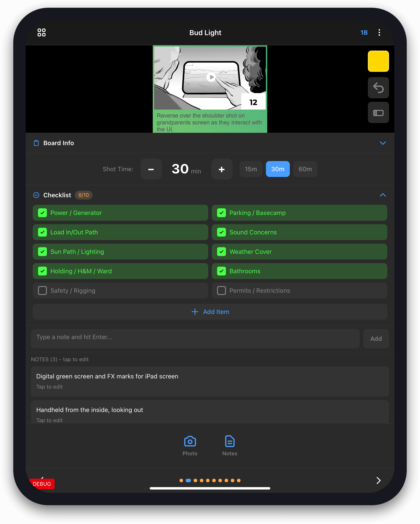Viewport: 420px width, 524px height.
Task: Tap the 8/10 checklist progress badge
Action: click(83, 195)
